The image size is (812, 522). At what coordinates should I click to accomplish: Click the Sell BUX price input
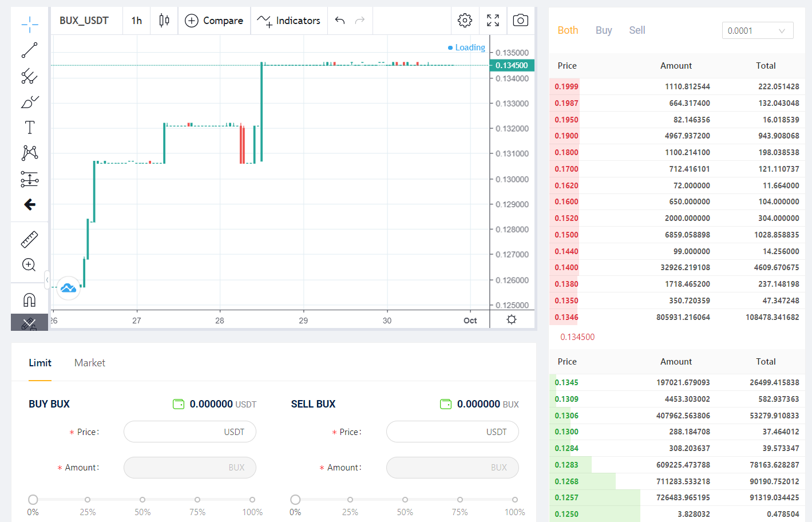pyautogui.click(x=452, y=432)
